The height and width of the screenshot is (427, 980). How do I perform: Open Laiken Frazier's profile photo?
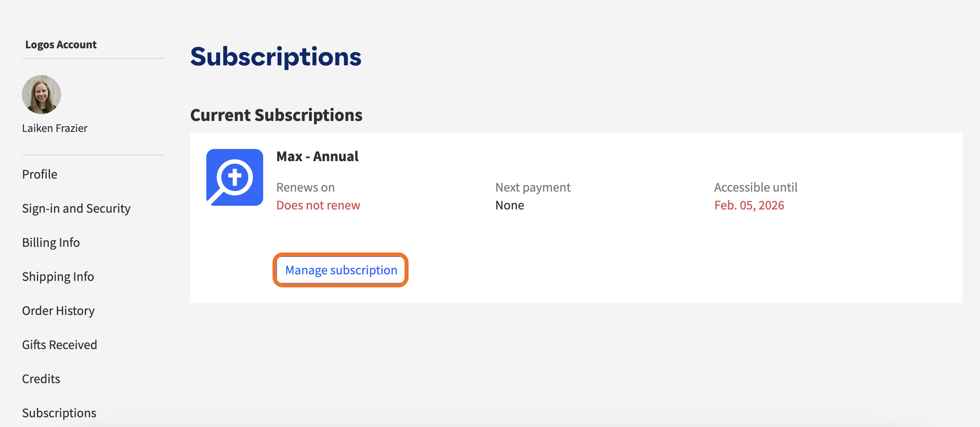click(x=41, y=95)
